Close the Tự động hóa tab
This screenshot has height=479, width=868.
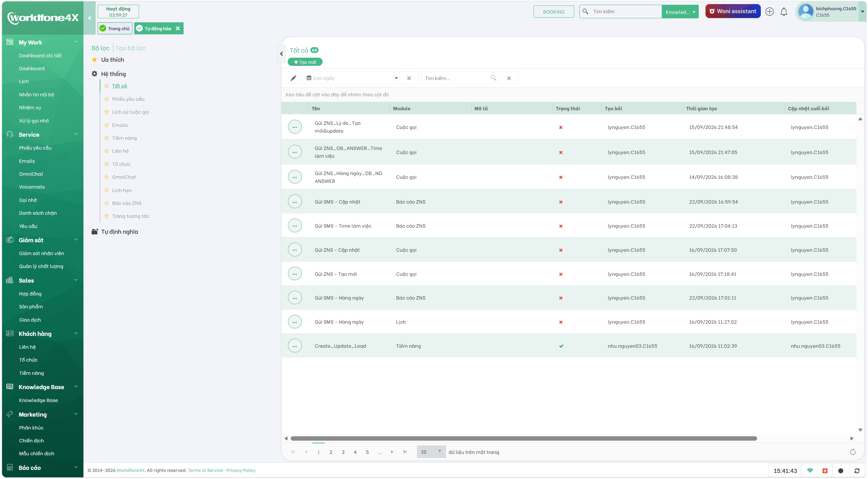(x=178, y=28)
